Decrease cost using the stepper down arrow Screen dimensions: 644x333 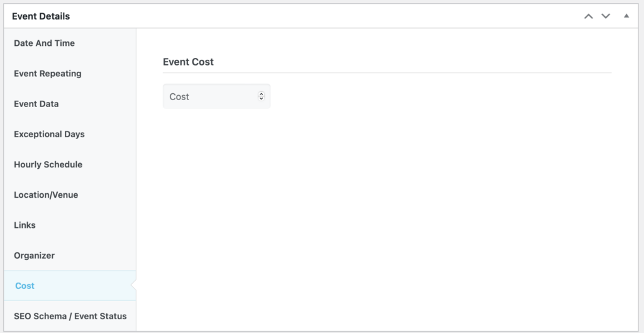click(262, 99)
